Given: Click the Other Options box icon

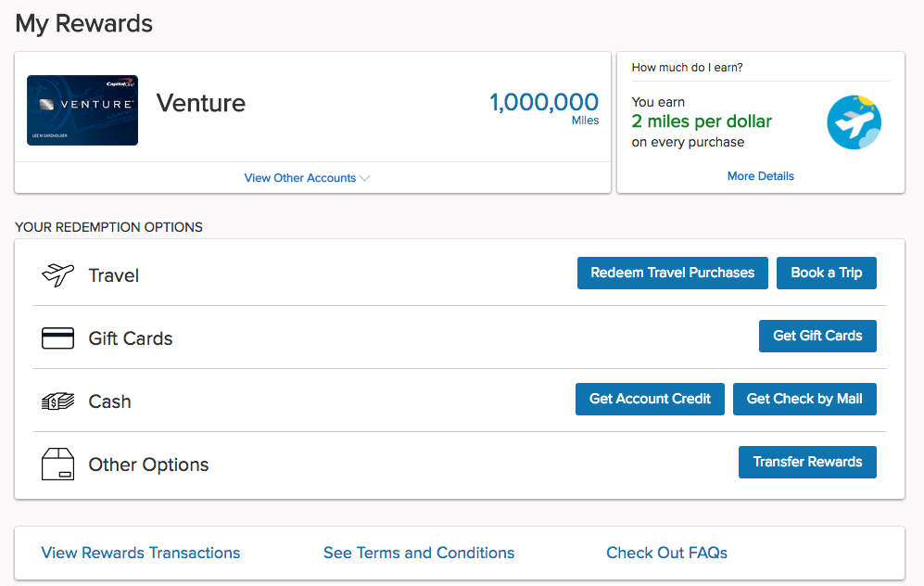Looking at the screenshot, I should tap(57, 464).
